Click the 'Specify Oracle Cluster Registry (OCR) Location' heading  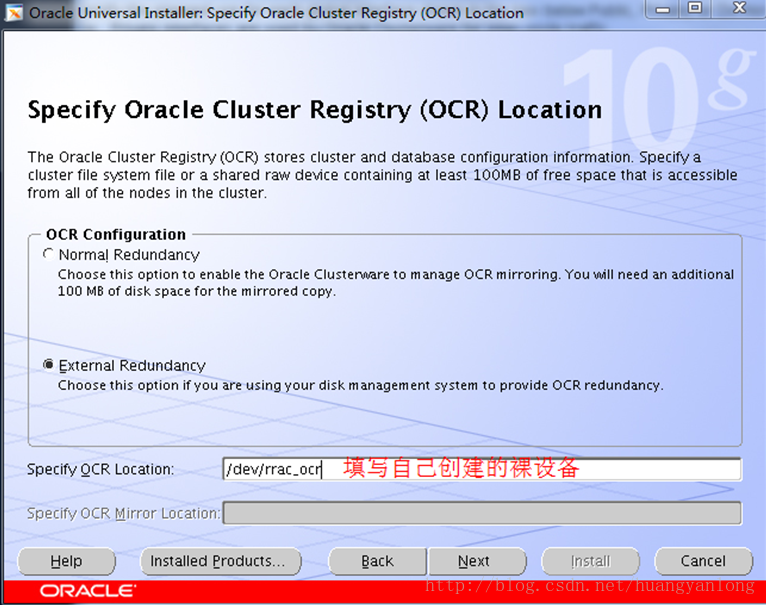click(x=315, y=110)
